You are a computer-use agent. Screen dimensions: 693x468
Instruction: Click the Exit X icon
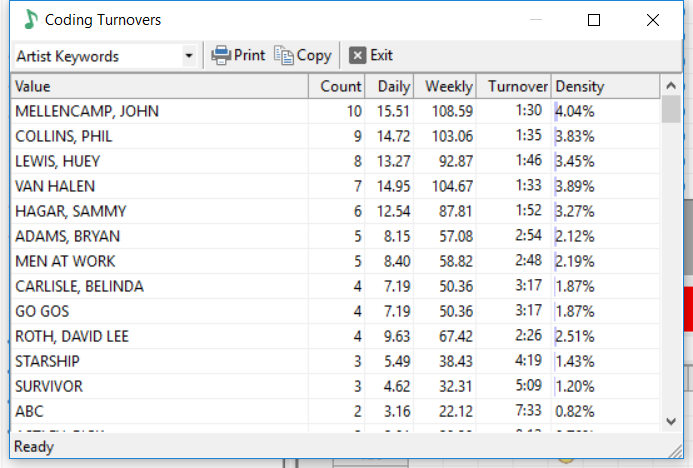pyautogui.click(x=358, y=56)
